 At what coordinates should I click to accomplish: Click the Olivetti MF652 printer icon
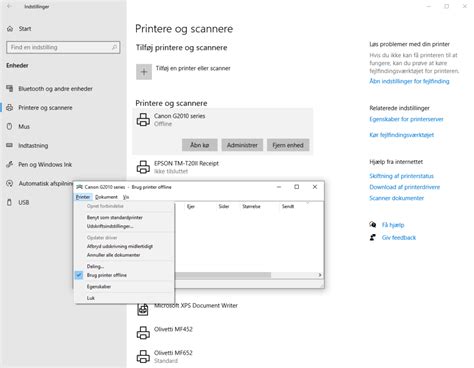[x=143, y=356]
